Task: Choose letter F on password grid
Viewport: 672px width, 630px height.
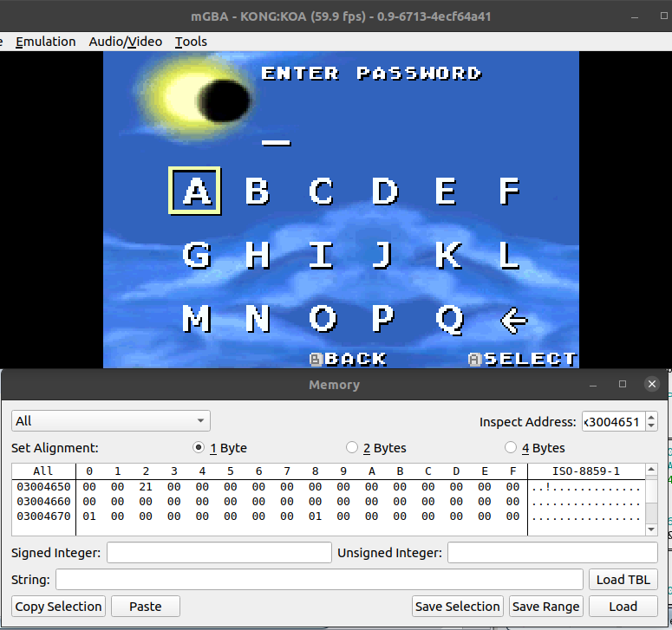Action: (509, 191)
